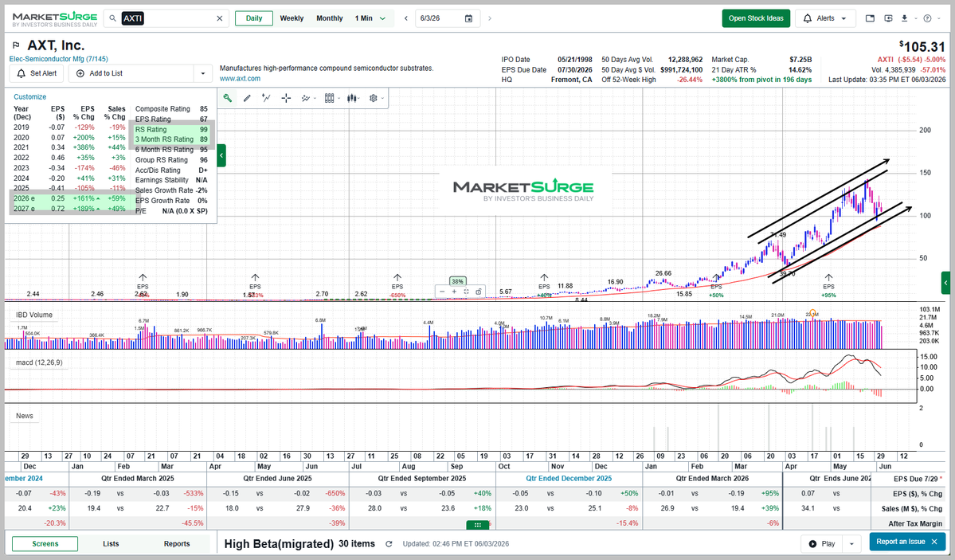955x560 pixels.
Task: Select the add trend line tool
Action: pos(266,98)
